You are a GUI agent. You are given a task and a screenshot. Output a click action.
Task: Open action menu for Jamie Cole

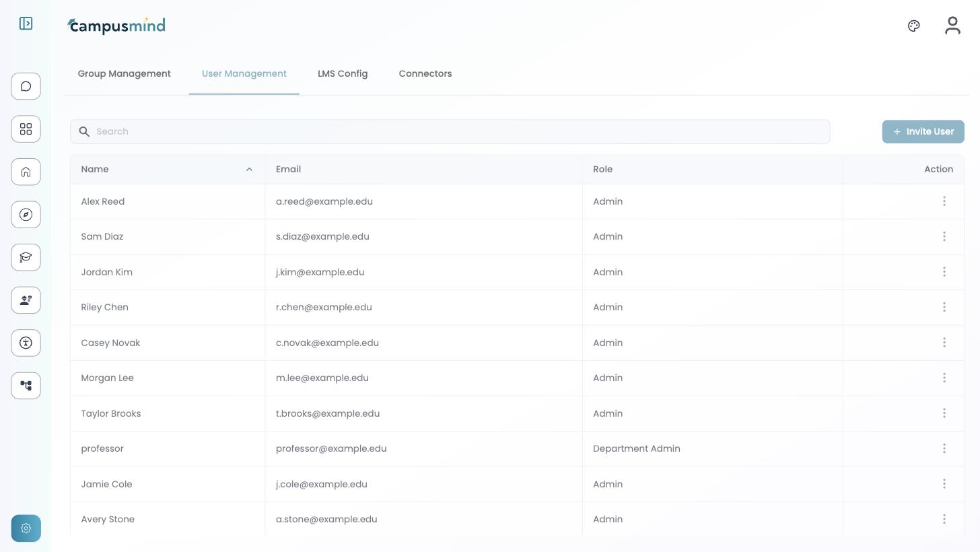[x=944, y=484]
